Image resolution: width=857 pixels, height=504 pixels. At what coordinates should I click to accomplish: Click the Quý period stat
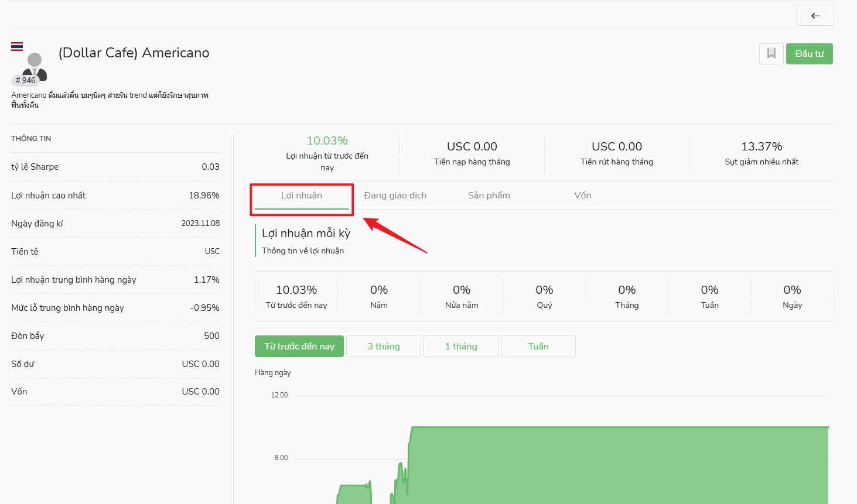click(x=544, y=296)
